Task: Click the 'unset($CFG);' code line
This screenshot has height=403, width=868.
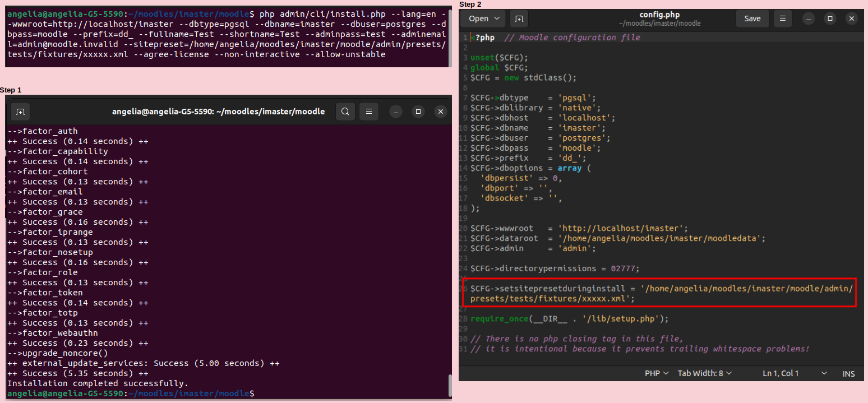Action: (499, 58)
